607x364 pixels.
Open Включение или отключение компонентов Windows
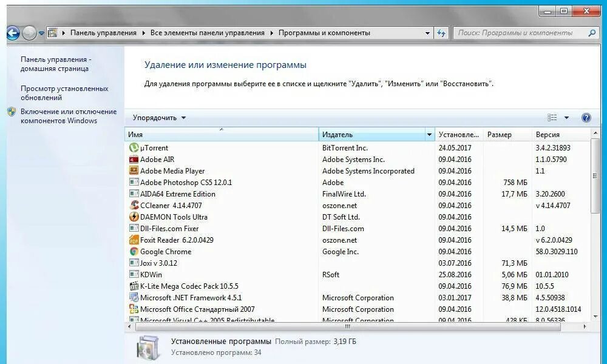click(69, 116)
